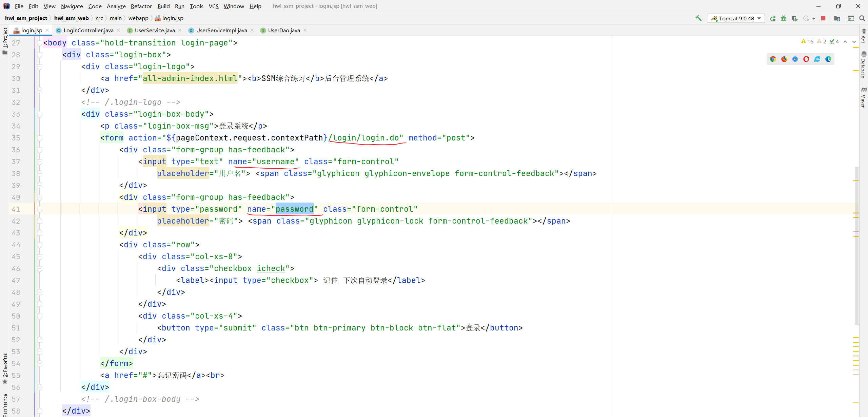This screenshot has height=417, width=868.
Task: Open page preview in Internet Explorer
Action: click(x=817, y=59)
